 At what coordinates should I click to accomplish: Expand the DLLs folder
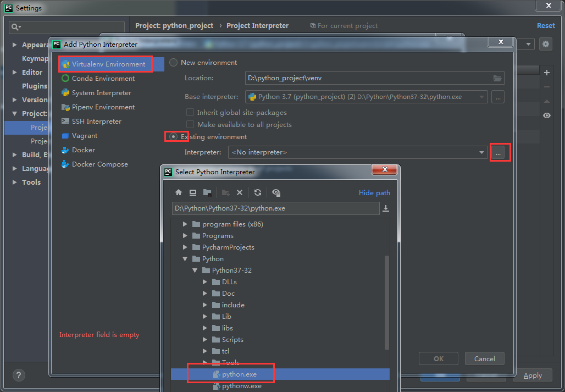[204, 281]
